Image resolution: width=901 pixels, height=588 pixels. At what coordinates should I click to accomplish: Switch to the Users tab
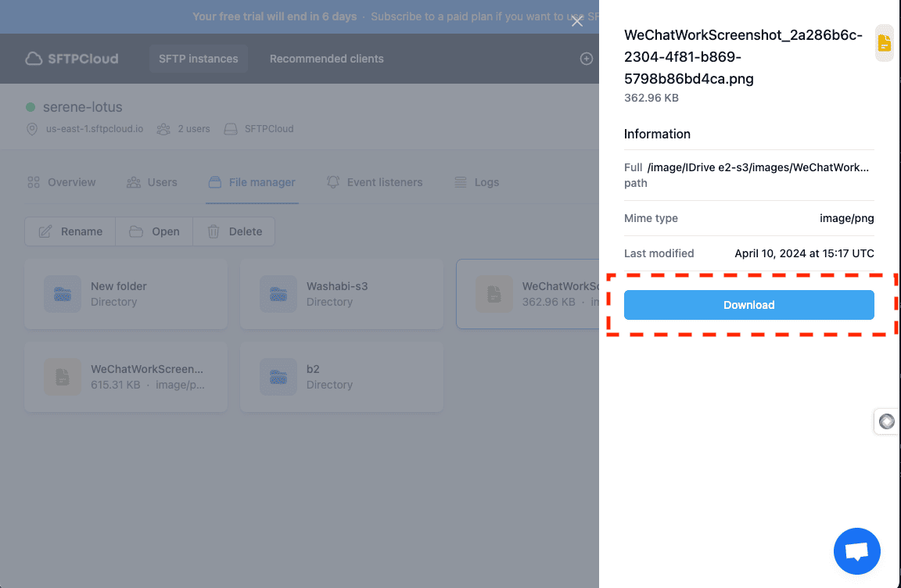pyautogui.click(x=152, y=182)
